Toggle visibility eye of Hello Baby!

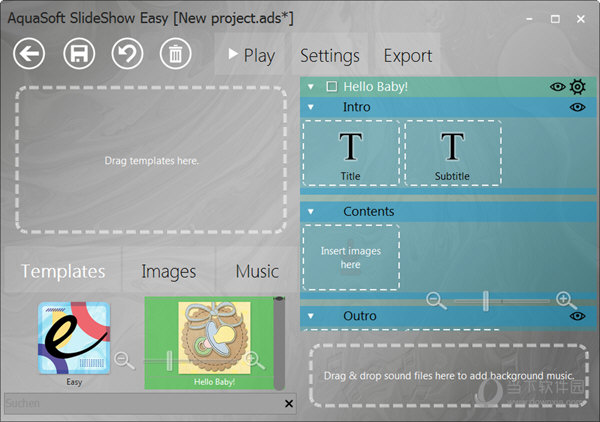coord(558,87)
